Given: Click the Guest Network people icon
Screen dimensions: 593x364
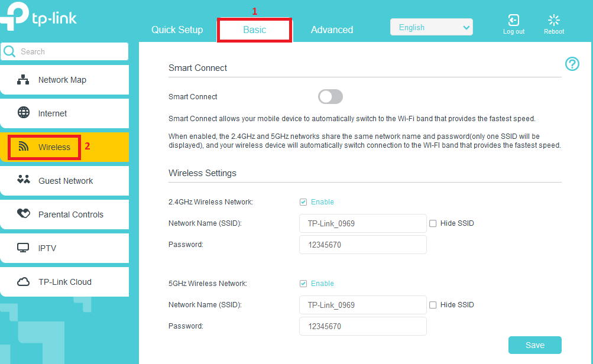Looking at the screenshot, I should [x=24, y=180].
